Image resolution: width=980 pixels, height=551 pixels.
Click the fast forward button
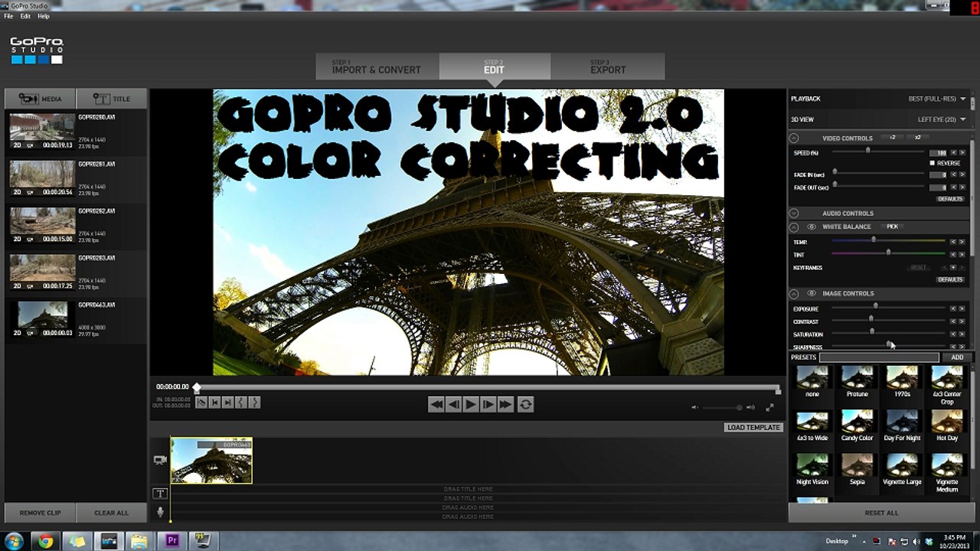point(505,404)
